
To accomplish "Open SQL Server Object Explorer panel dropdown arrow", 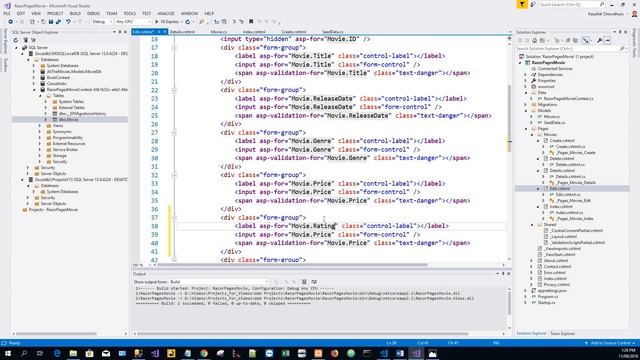I will coord(114,32).
